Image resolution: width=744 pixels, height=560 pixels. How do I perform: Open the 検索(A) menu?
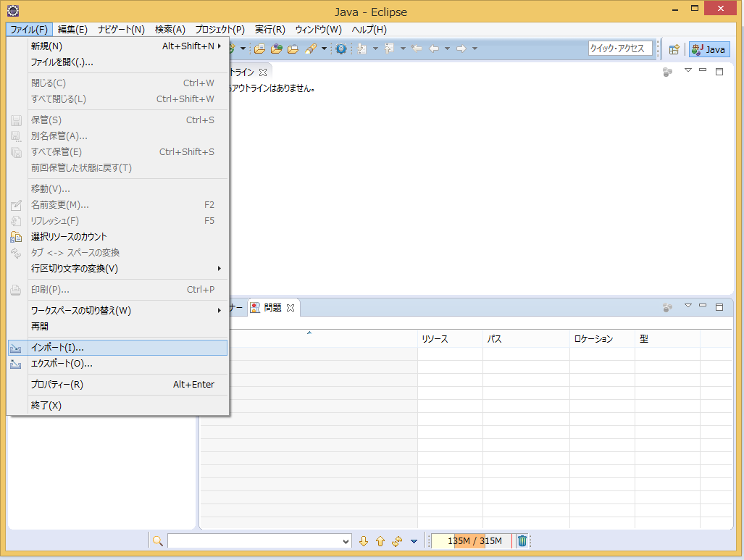[170, 30]
